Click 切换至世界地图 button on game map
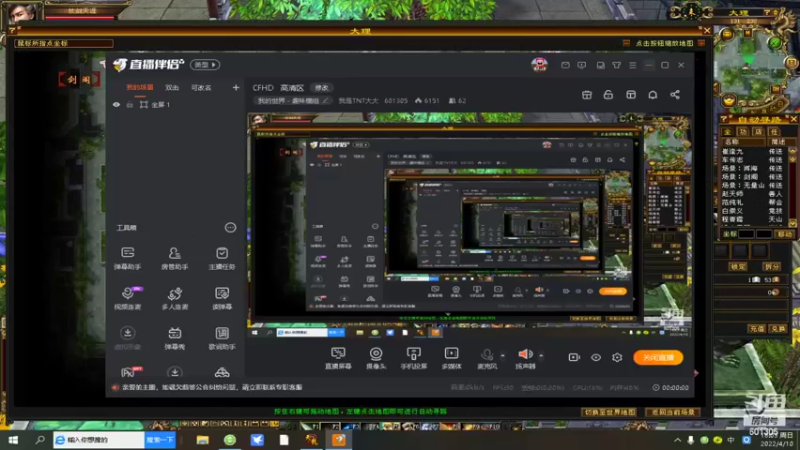The width and height of the screenshot is (800, 450). click(609, 412)
